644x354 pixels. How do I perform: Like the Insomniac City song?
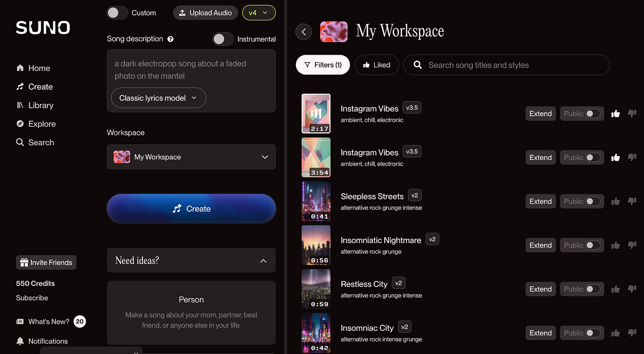[615, 333]
